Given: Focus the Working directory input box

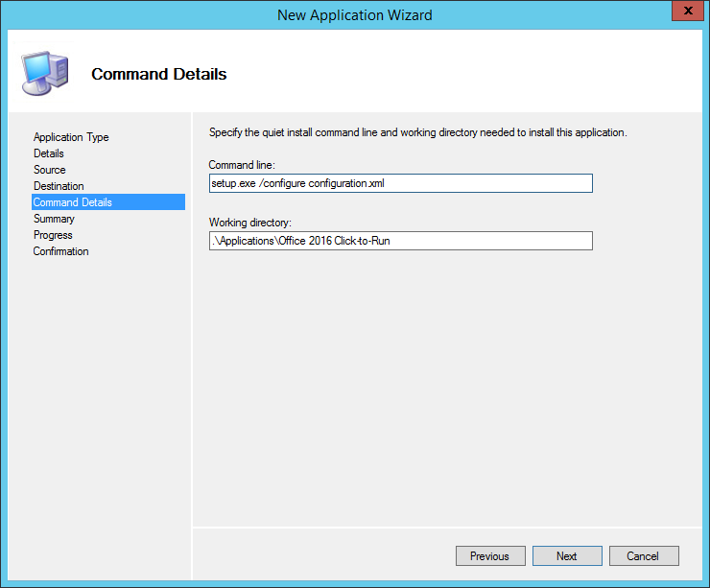Looking at the screenshot, I should [400, 241].
